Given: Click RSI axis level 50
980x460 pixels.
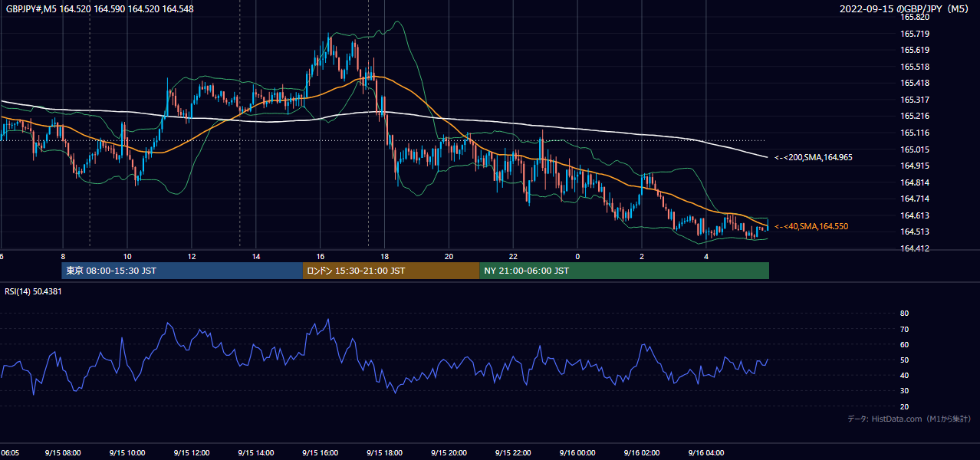Looking at the screenshot, I should 905,360.
